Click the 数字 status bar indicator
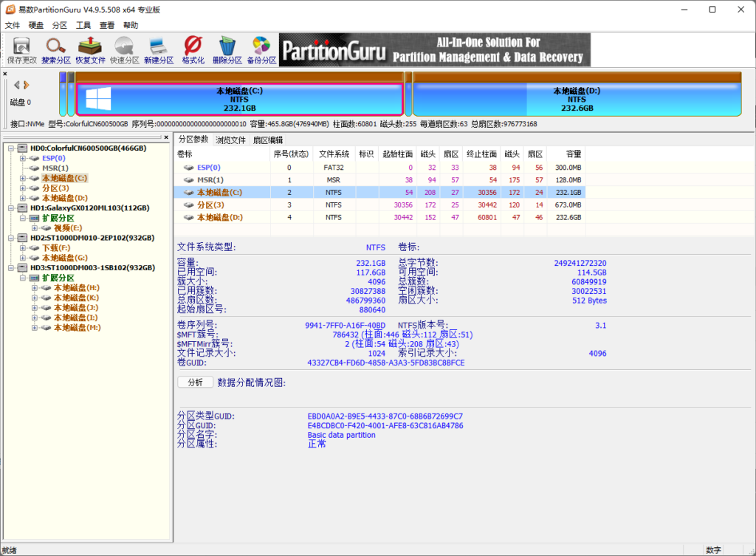This screenshot has height=556, width=756. [x=714, y=550]
